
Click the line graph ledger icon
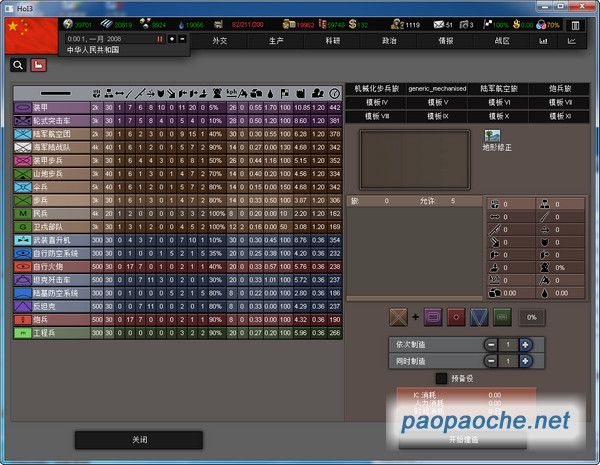point(572,41)
